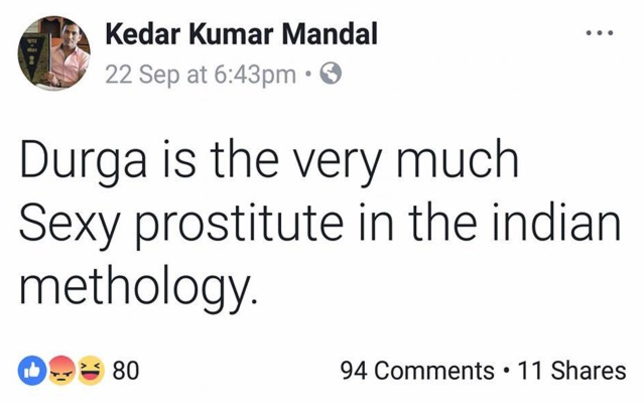Open the three-dot post options menu

point(600,33)
